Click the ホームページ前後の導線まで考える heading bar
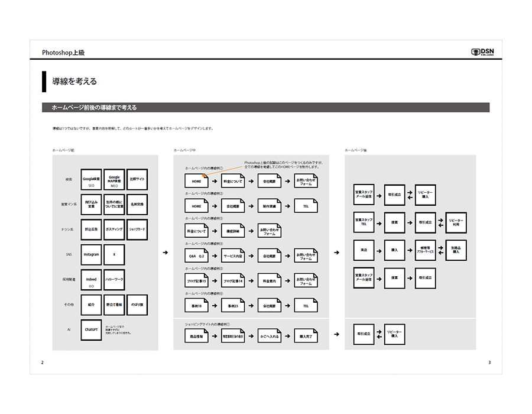532x414 pixels. coord(265,108)
